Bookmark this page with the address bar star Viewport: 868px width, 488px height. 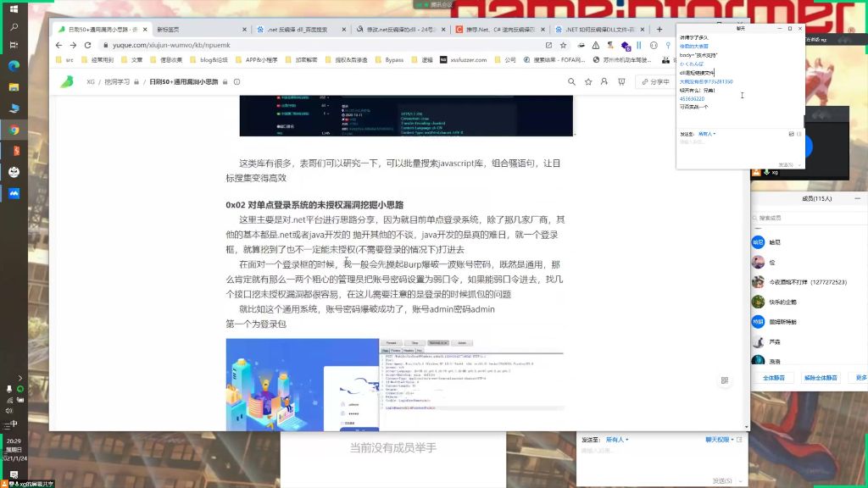pyautogui.click(x=563, y=46)
